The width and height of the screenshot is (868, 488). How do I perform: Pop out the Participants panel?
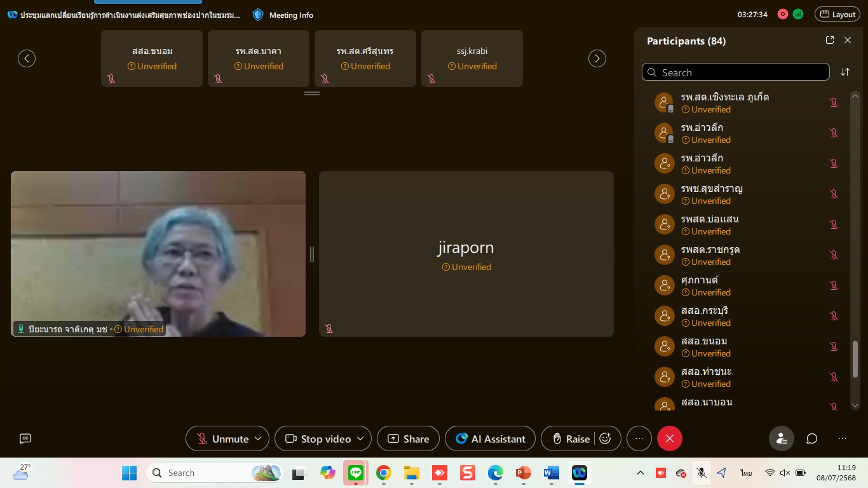(x=829, y=40)
